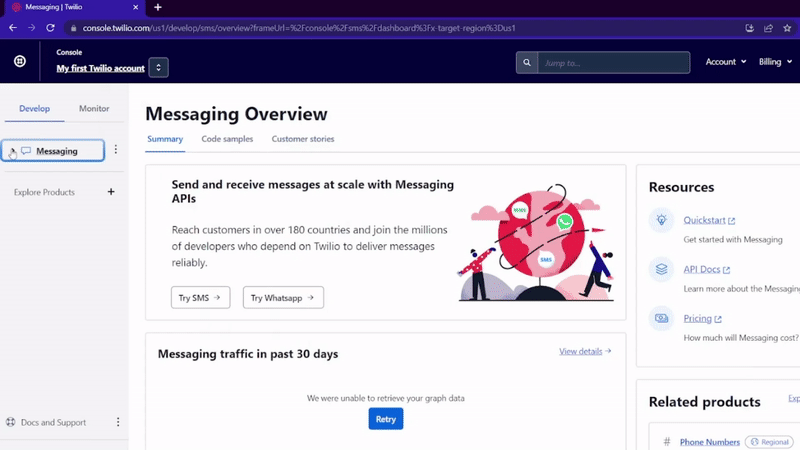The width and height of the screenshot is (800, 450).
Task: Click the browser forward arrow
Action: tap(32, 28)
